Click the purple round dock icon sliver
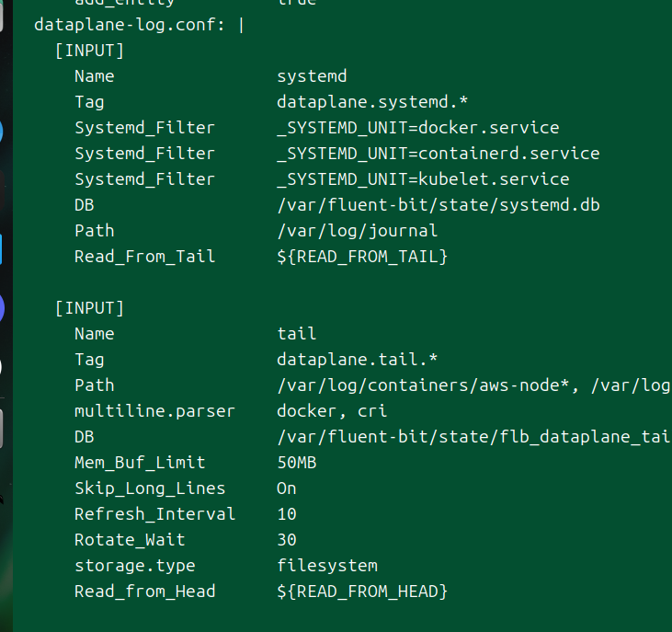The height and width of the screenshot is (632, 672). 2,308
